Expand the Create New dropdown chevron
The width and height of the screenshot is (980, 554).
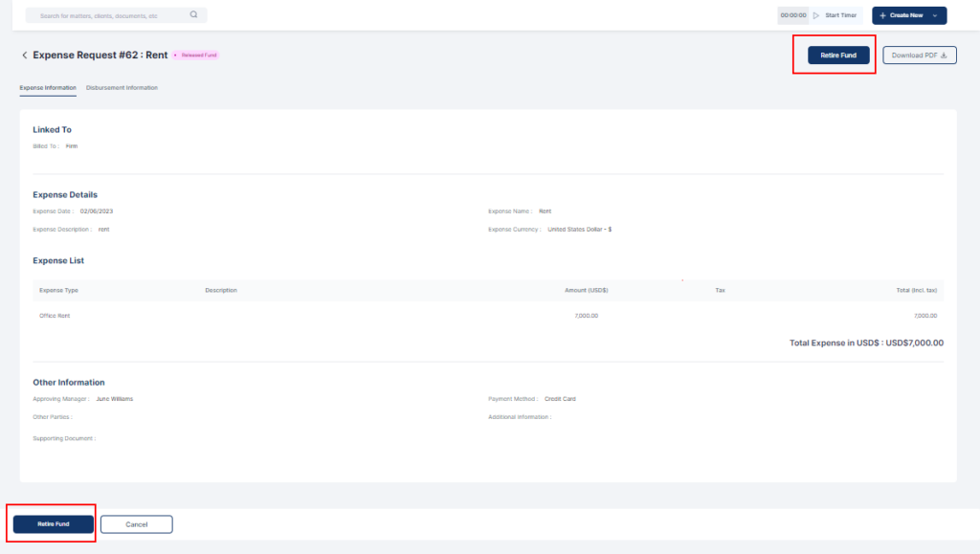[x=934, y=15]
